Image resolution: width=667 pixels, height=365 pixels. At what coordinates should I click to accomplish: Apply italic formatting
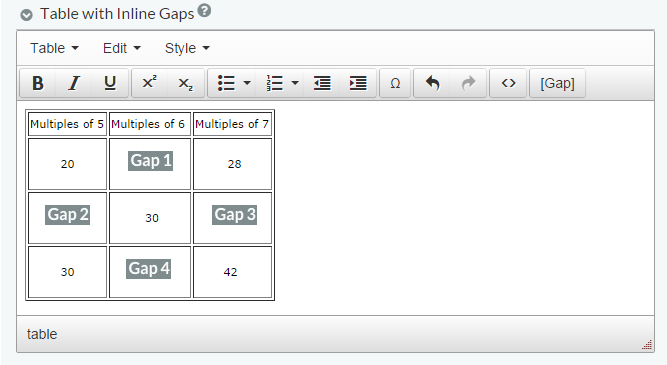tap(74, 83)
